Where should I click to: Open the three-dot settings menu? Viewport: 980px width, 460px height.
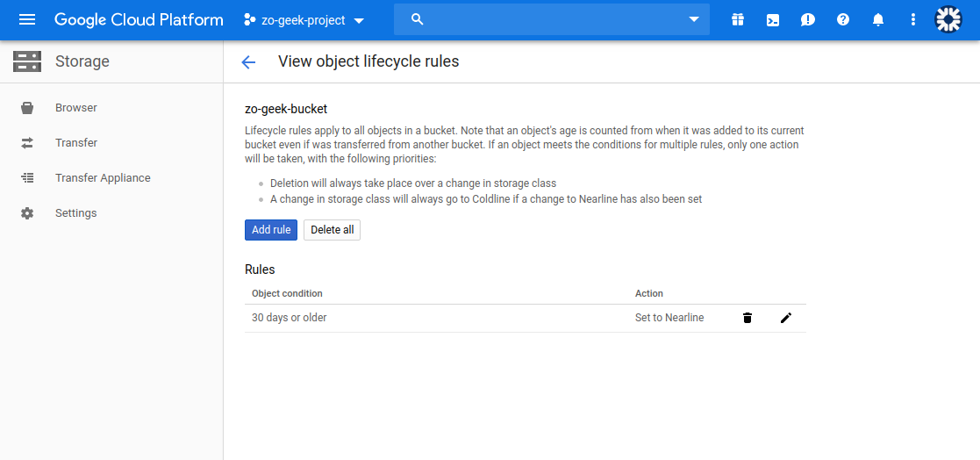pos(913,20)
